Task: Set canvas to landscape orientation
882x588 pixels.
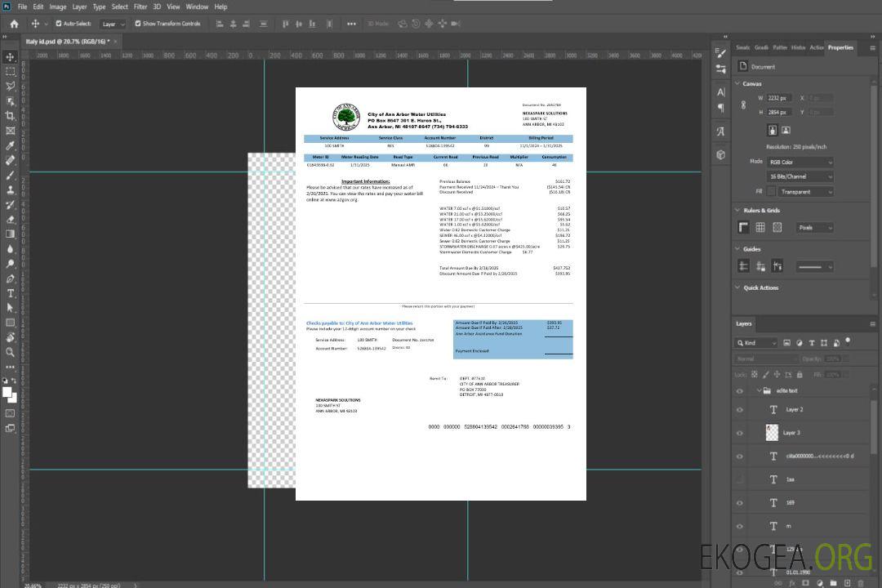Action: click(786, 130)
